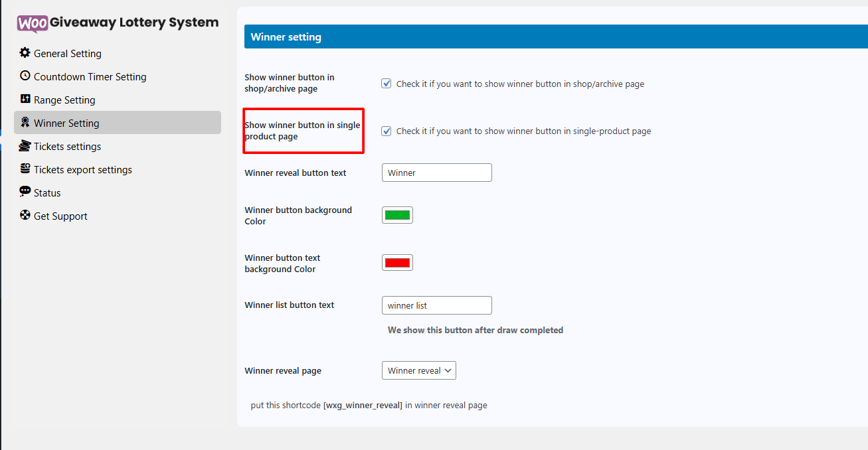Screen dimensions: 868x450
Task: Uncheck show winner button in shop/archive page
Action: (386, 84)
